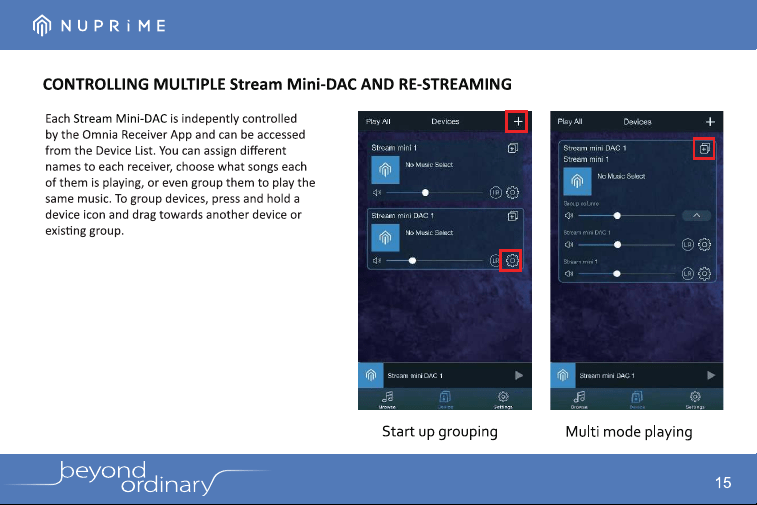Open group icon on Stream mini 1 card, Start up grouping
757x505 pixels.
point(513,148)
